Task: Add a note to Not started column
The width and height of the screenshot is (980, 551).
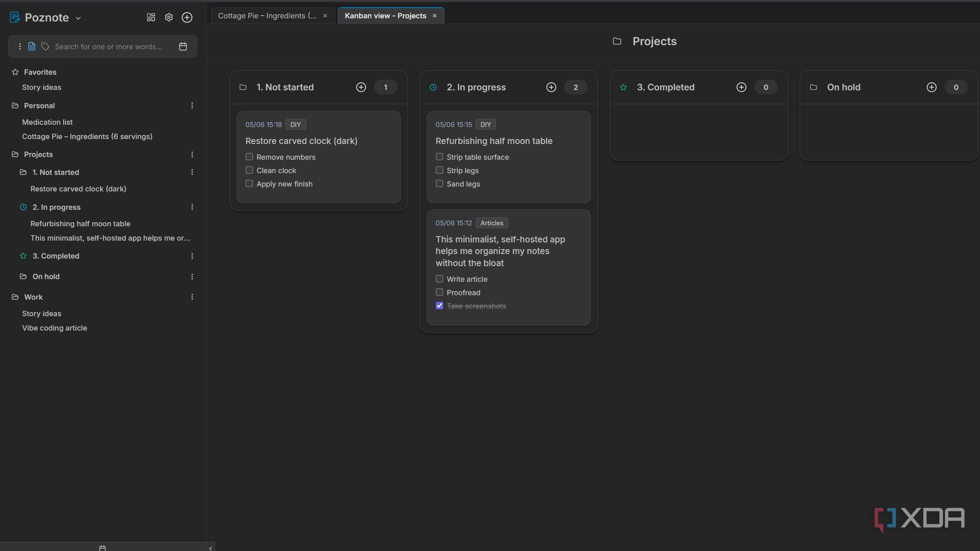Action: point(361,87)
